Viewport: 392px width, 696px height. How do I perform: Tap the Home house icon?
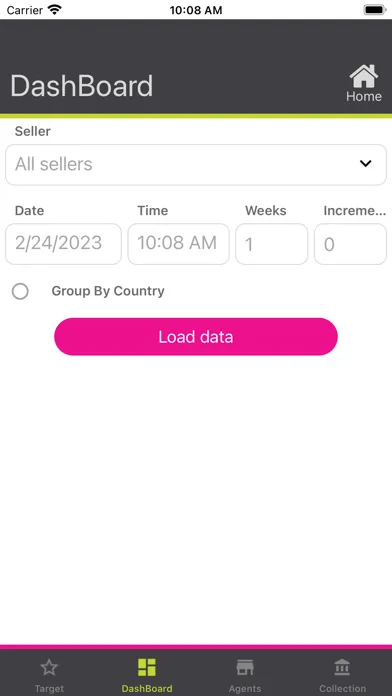point(364,76)
